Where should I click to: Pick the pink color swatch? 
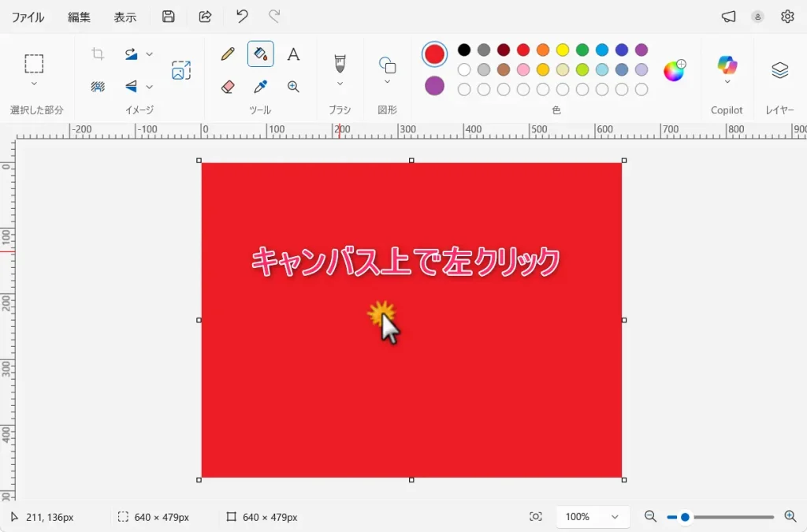click(523, 69)
